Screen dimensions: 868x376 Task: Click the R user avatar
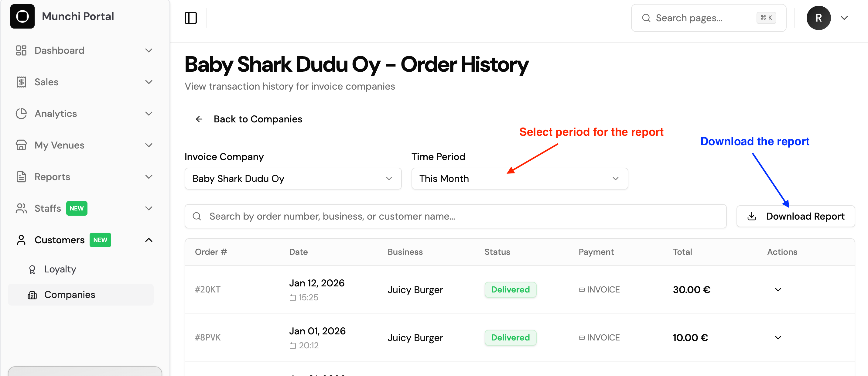818,18
